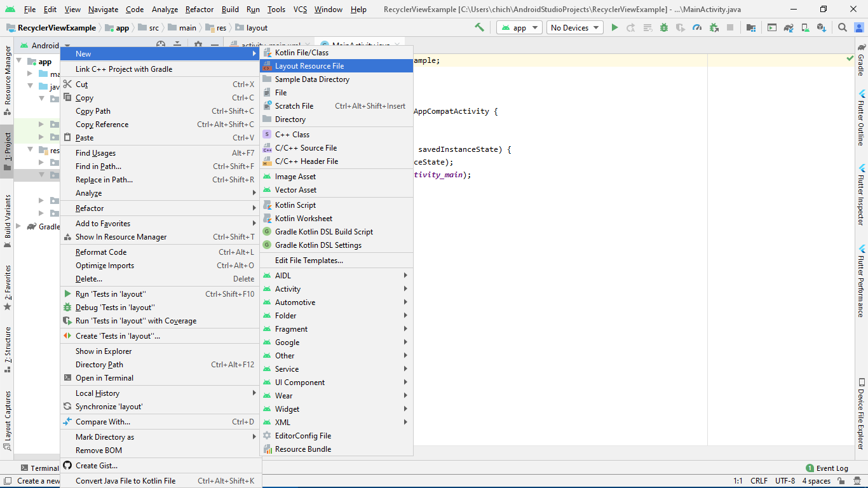Viewport: 868px width, 488px height.
Task: Click the Search Everywhere magnifier icon
Action: point(843,27)
